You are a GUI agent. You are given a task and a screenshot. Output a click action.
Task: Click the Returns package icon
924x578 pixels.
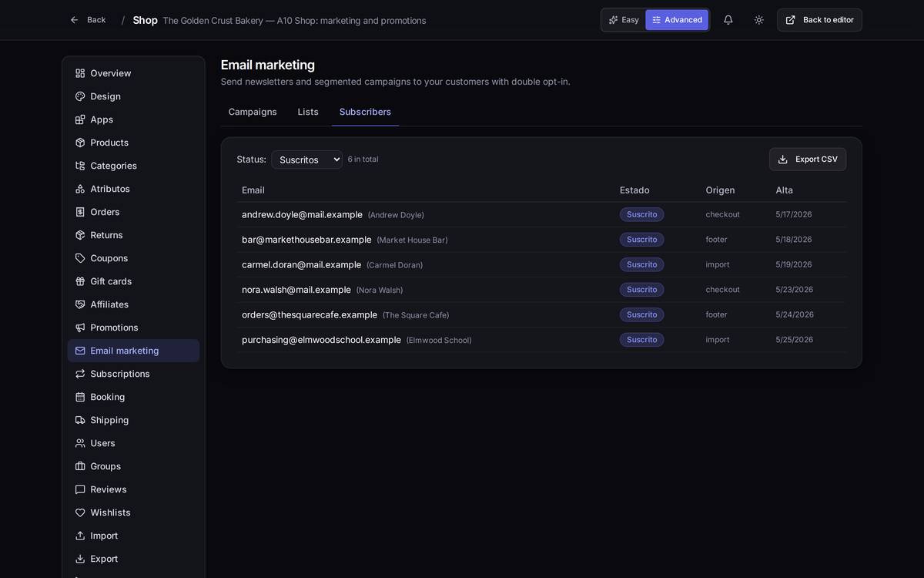tap(80, 235)
